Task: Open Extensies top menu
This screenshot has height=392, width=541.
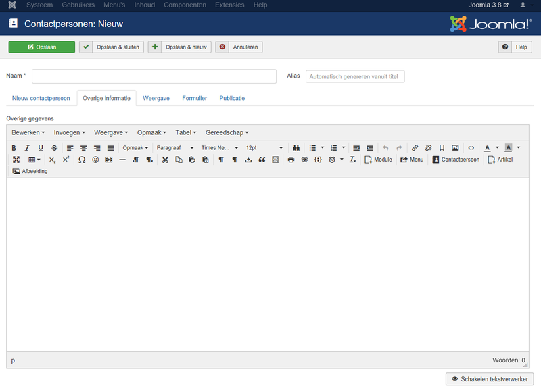Action: click(x=229, y=5)
